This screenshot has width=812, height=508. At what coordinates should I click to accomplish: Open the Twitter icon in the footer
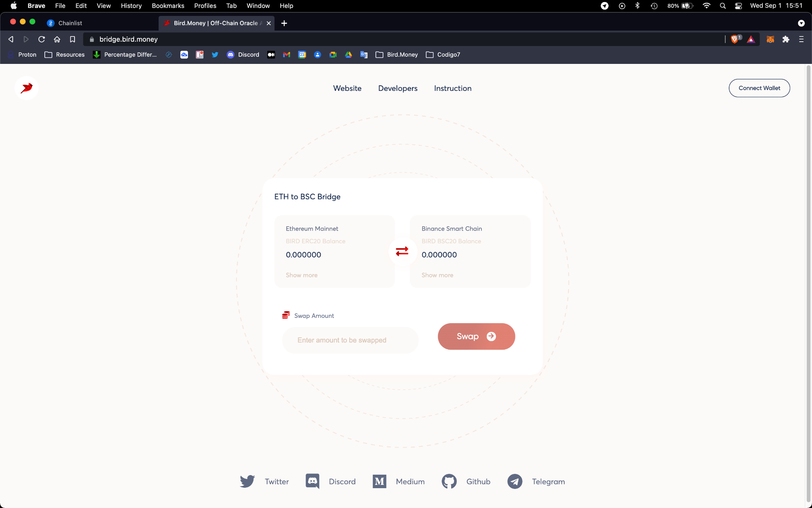click(x=247, y=481)
